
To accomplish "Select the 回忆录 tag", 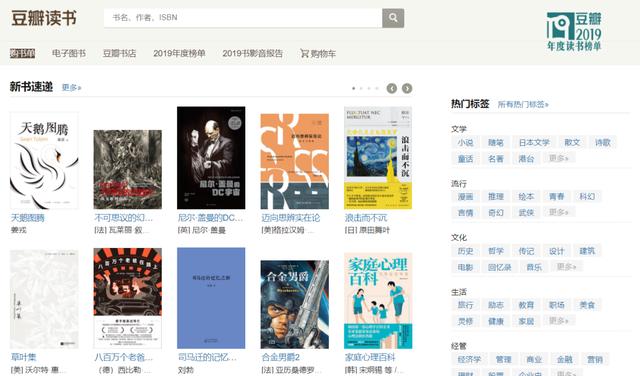I will point(500,267).
